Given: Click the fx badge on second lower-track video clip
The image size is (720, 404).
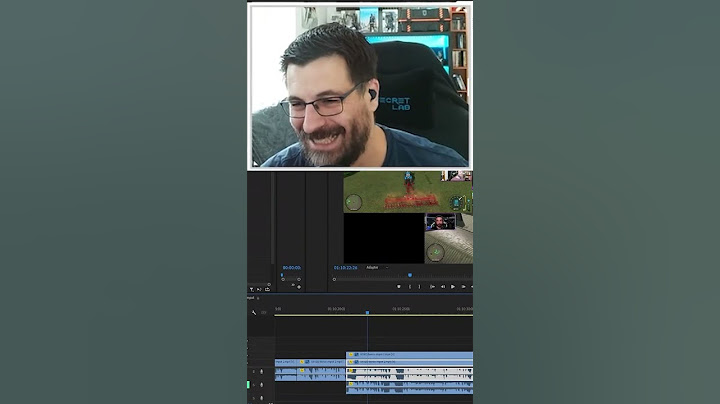Looking at the screenshot, I should pyautogui.click(x=302, y=362).
